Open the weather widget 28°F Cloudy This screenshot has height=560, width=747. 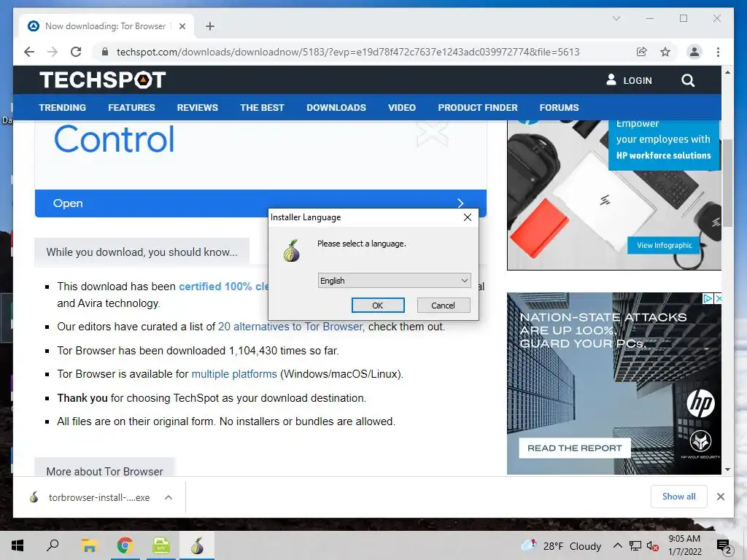tap(561, 545)
